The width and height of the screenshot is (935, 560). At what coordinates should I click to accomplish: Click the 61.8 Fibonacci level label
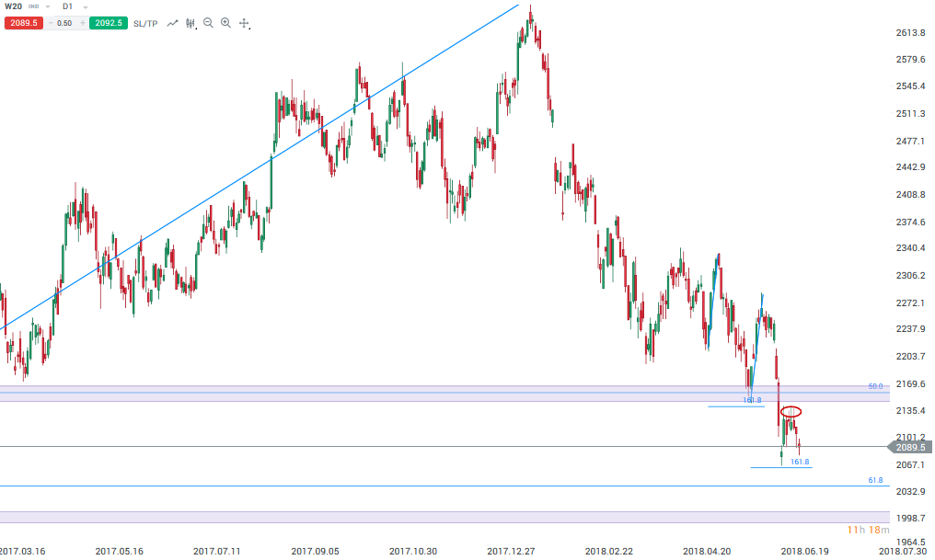[875, 480]
